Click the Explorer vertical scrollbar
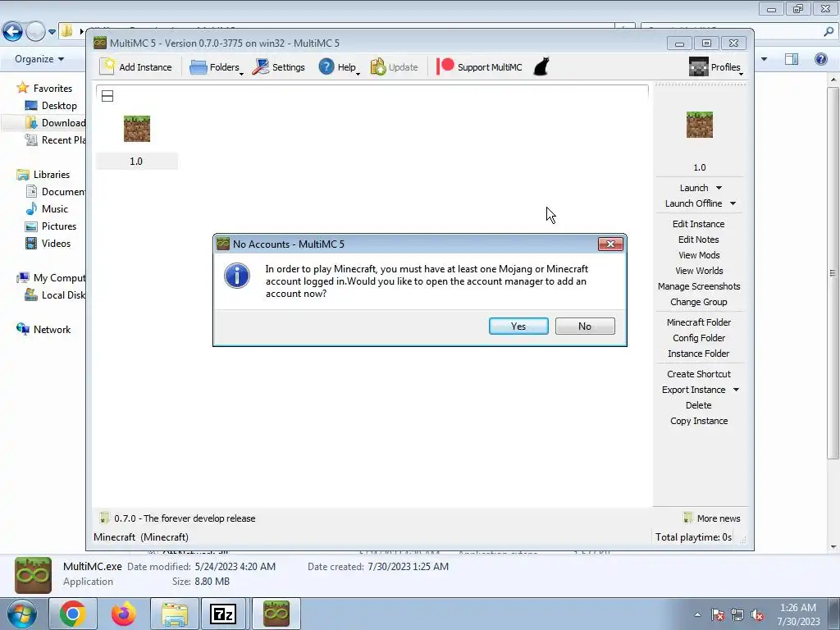Viewport: 840px width, 630px height. point(833,273)
